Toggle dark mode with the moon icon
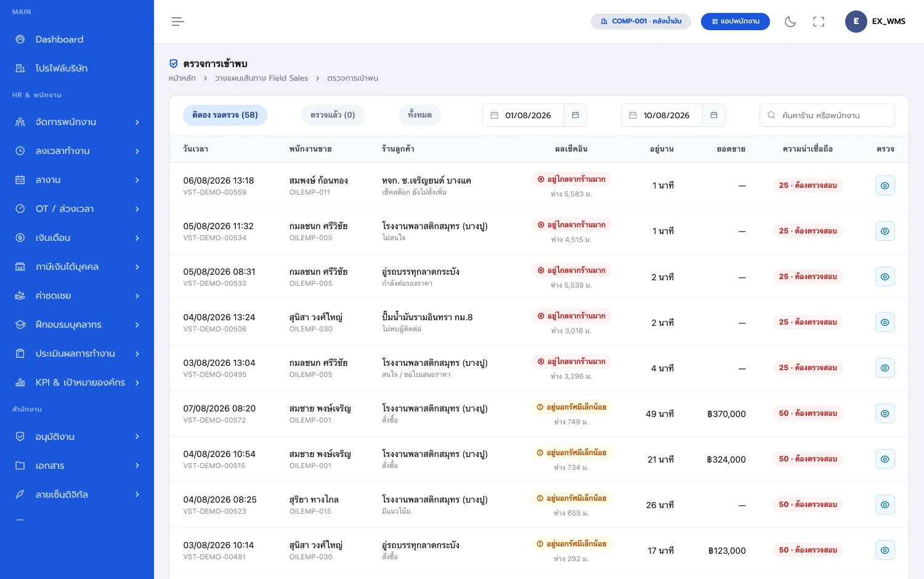The height and width of the screenshot is (579, 924). (790, 22)
